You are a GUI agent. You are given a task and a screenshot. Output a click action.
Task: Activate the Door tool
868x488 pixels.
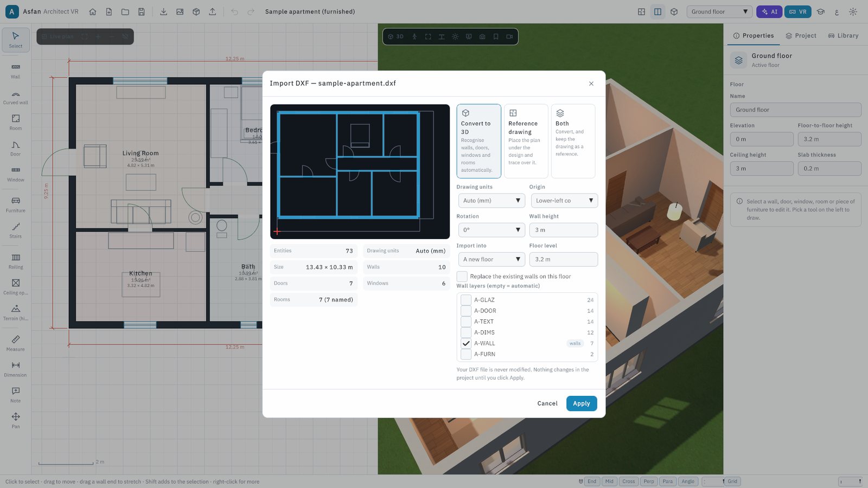(16, 148)
